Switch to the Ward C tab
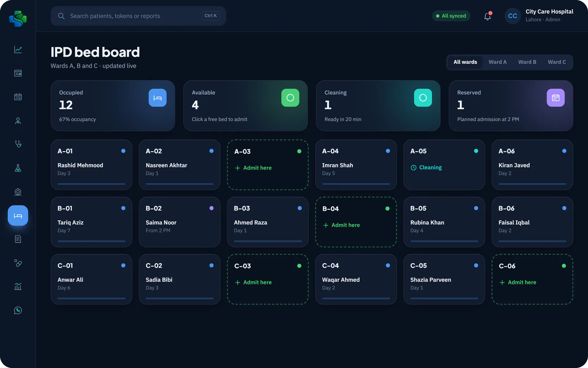The image size is (588, 368). tap(557, 62)
